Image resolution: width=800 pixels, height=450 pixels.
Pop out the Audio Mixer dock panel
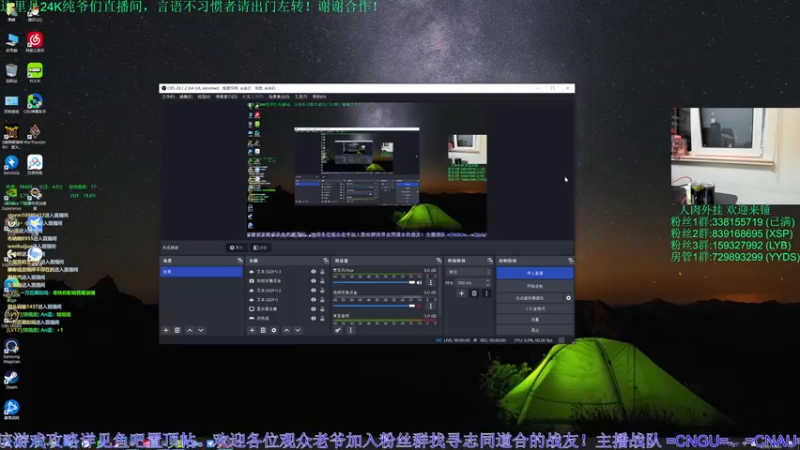click(438, 261)
